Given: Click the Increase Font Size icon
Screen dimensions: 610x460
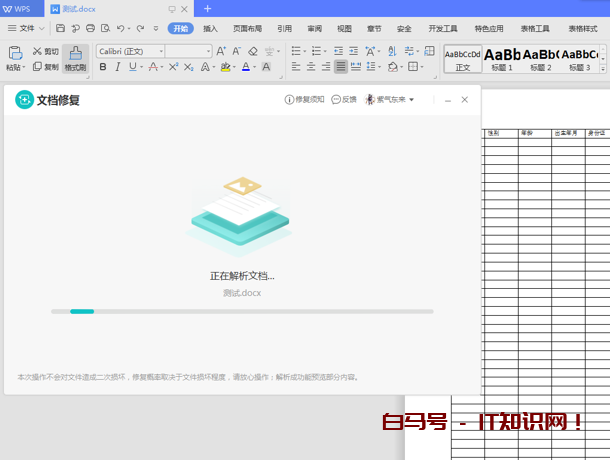Looking at the screenshot, I should pyautogui.click(x=221, y=51).
